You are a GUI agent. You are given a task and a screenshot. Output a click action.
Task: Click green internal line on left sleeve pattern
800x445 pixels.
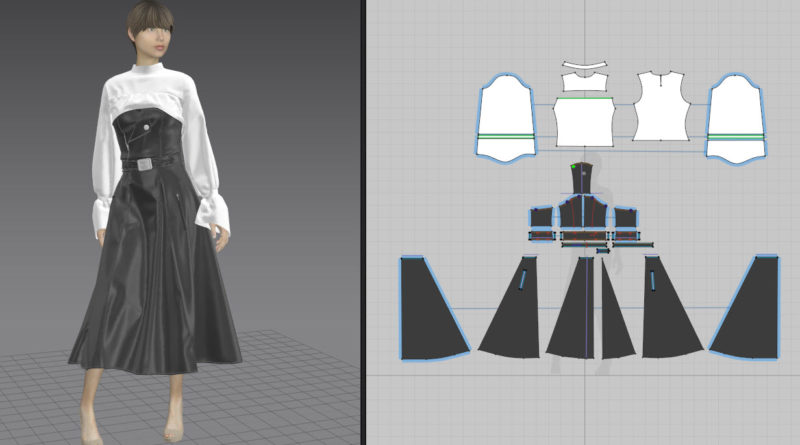[506, 136]
